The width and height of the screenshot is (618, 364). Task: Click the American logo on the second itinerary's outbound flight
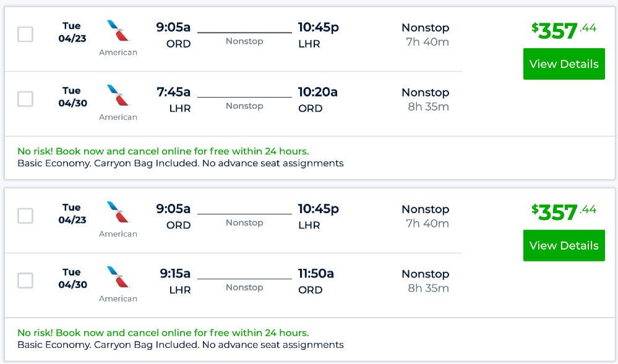click(118, 213)
